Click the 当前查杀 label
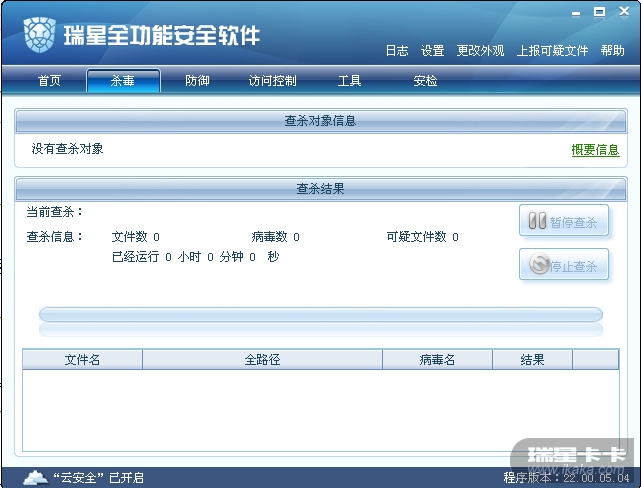This screenshot has height=488, width=641. [55, 212]
